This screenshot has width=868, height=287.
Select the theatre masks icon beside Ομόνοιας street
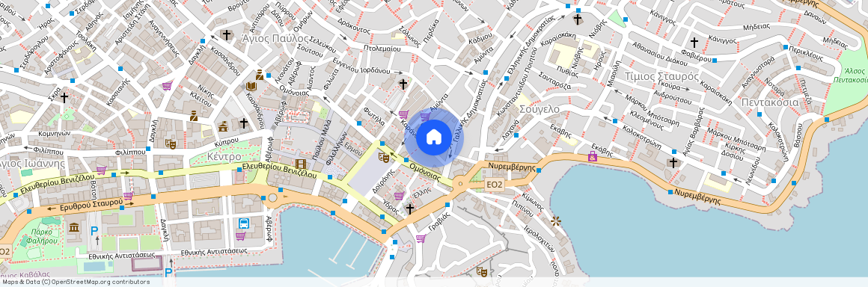click(x=383, y=157)
